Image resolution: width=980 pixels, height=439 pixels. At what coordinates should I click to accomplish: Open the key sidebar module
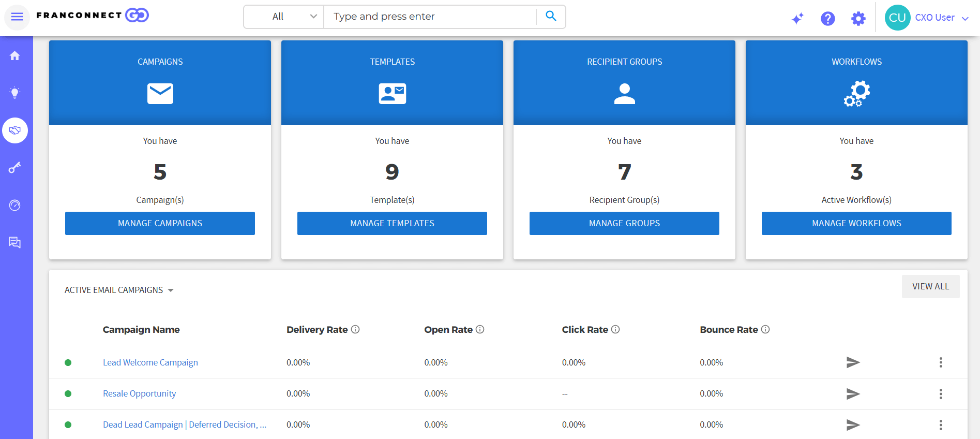coord(15,168)
